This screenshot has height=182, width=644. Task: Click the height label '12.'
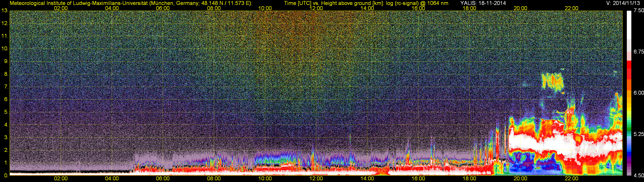(5, 23)
